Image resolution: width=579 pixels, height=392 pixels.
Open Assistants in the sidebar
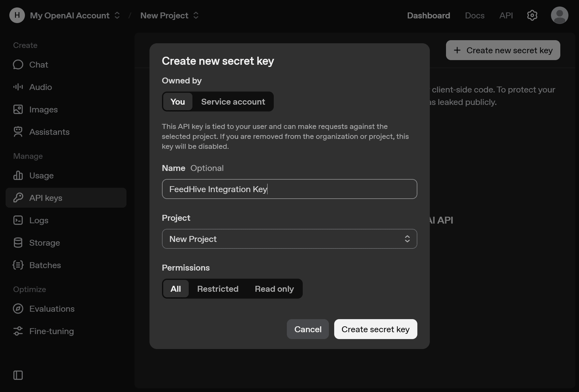[66, 132]
